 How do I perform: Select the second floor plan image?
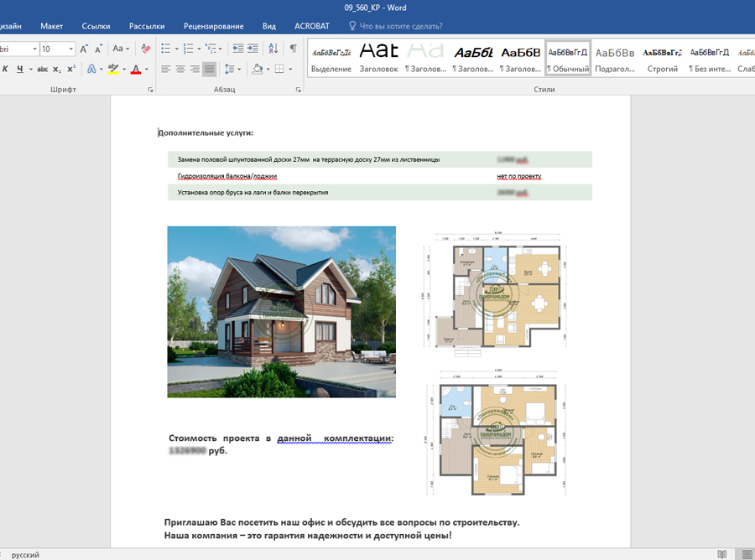click(496, 433)
